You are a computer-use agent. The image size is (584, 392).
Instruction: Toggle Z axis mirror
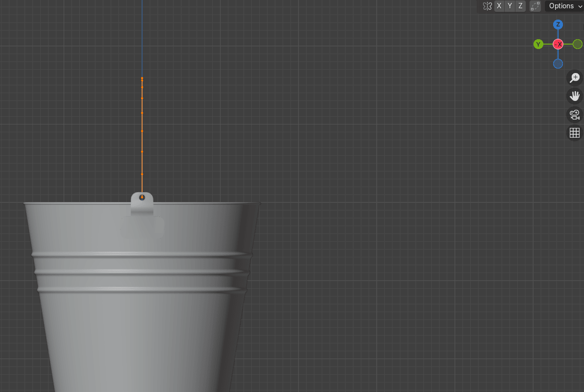pyautogui.click(x=520, y=6)
